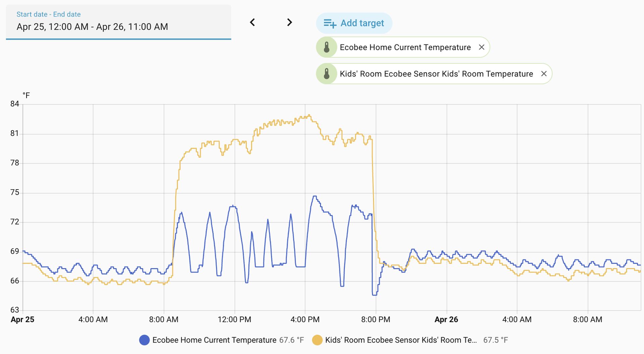The height and width of the screenshot is (354, 644).
Task: Click the Start date - End date label
Action: [x=49, y=14]
